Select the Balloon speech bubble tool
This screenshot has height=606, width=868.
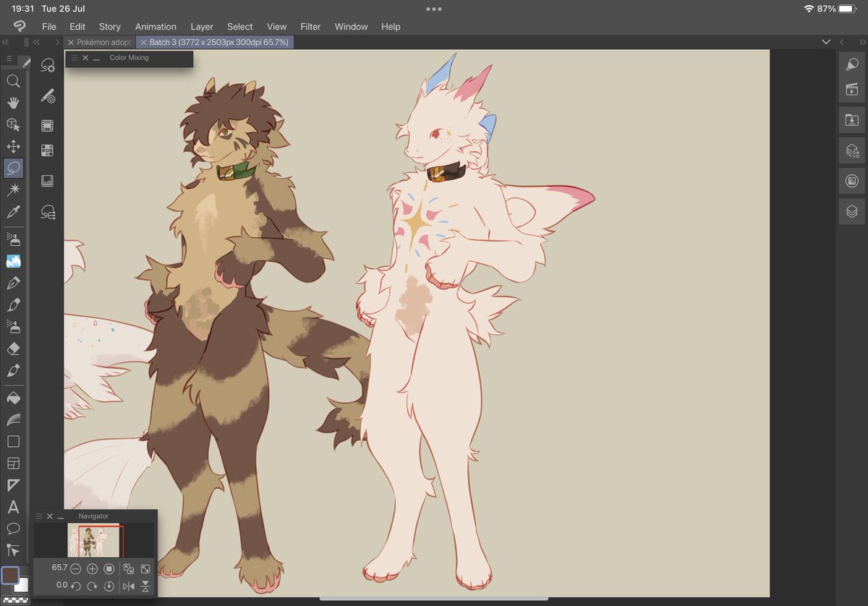coord(13,529)
